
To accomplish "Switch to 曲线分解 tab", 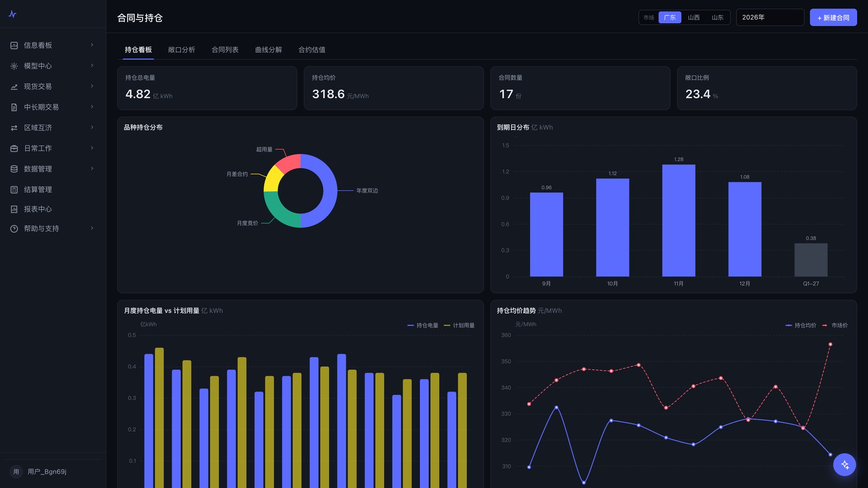I will coord(269,50).
